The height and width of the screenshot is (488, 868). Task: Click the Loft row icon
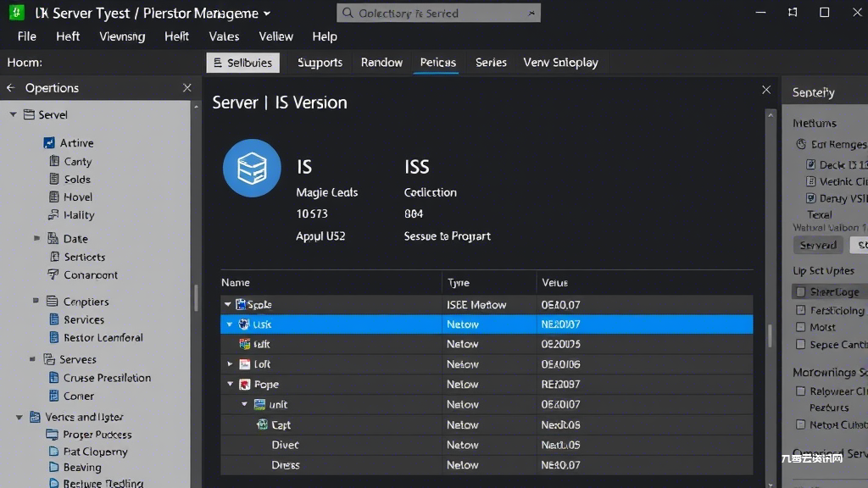pos(245,364)
